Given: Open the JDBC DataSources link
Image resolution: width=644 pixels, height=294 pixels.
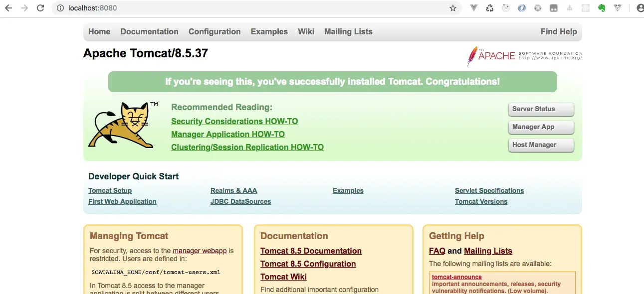Looking at the screenshot, I should click(x=240, y=201).
